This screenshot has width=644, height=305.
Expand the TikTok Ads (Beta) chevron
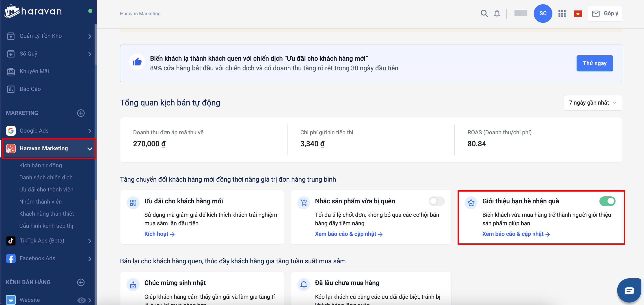click(x=90, y=241)
